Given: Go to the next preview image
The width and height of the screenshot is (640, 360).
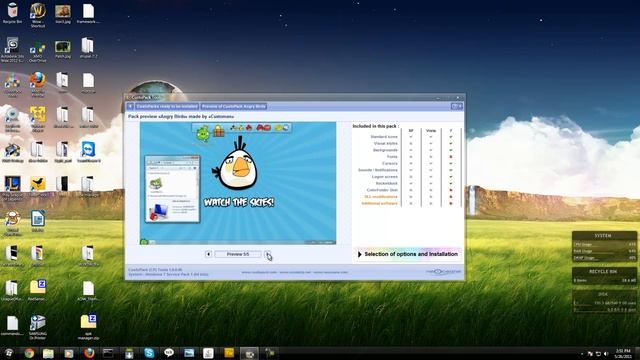Looking at the screenshot, I should point(267,254).
